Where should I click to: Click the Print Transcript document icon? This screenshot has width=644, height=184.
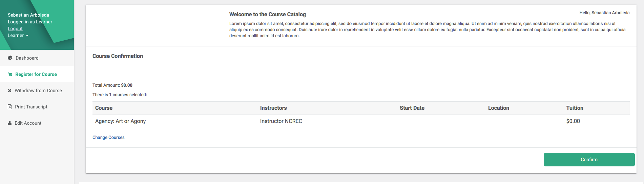tap(10, 107)
